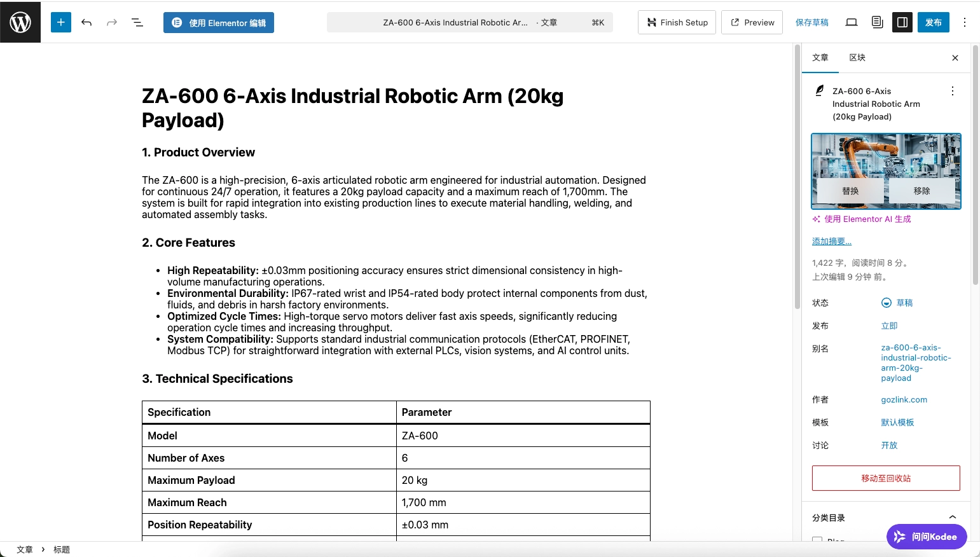Change the author gozlink.com

pos(904,399)
